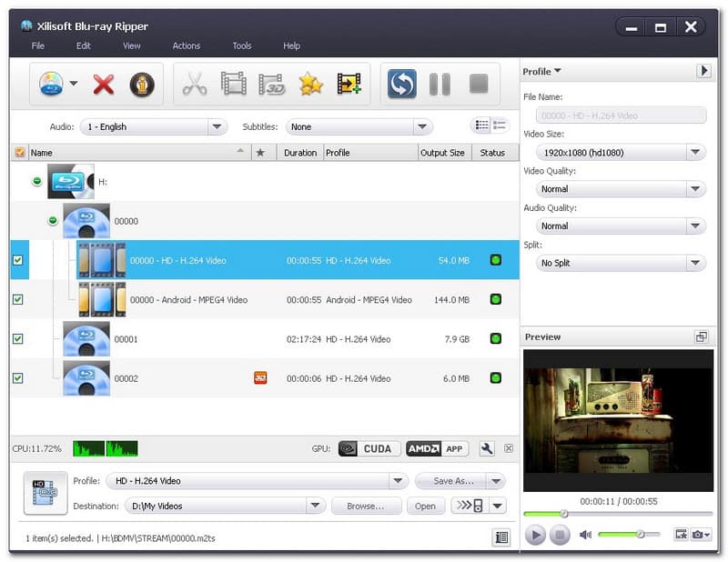Uncheck the 00001 title checkbox
Image resolution: width=728 pixels, height=562 pixels.
(18, 339)
